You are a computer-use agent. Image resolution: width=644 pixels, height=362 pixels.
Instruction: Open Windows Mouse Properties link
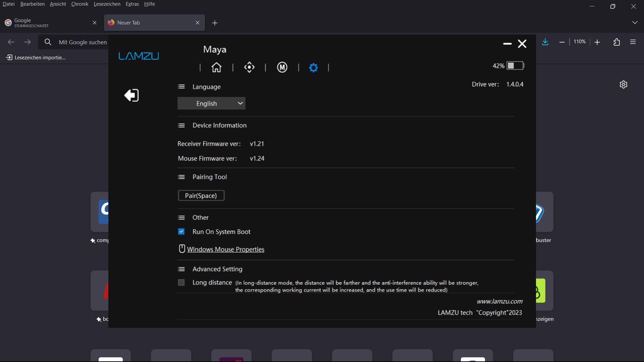(x=225, y=249)
